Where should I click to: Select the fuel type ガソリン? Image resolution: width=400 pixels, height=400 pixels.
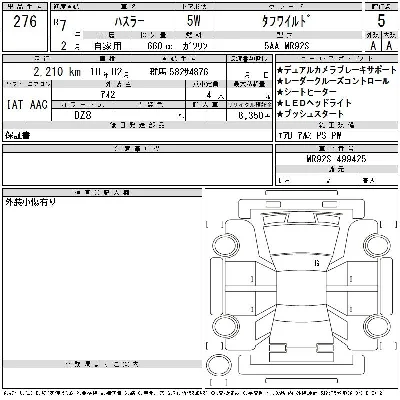pyautogui.click(x=195, y=46)
